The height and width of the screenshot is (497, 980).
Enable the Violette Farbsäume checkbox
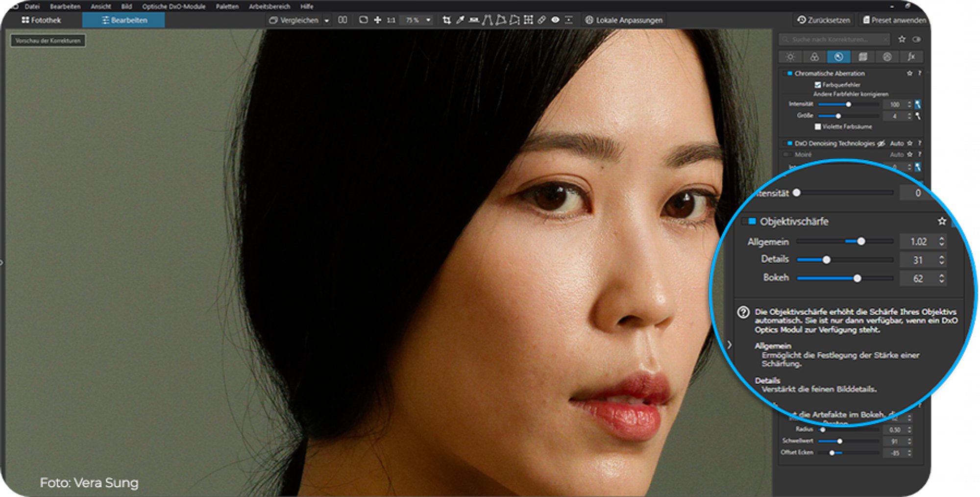[x=817, y=126]
